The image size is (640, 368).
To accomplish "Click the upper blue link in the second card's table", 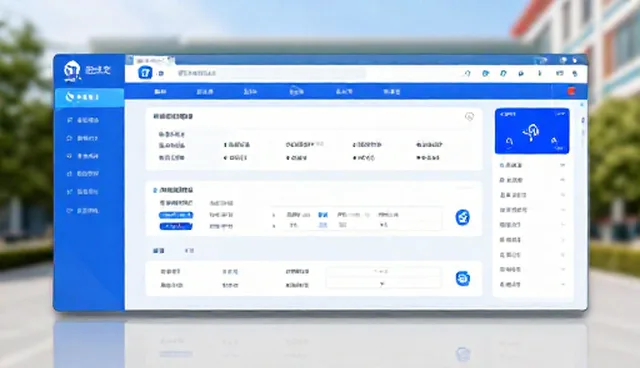I will (x=323, y=215).
